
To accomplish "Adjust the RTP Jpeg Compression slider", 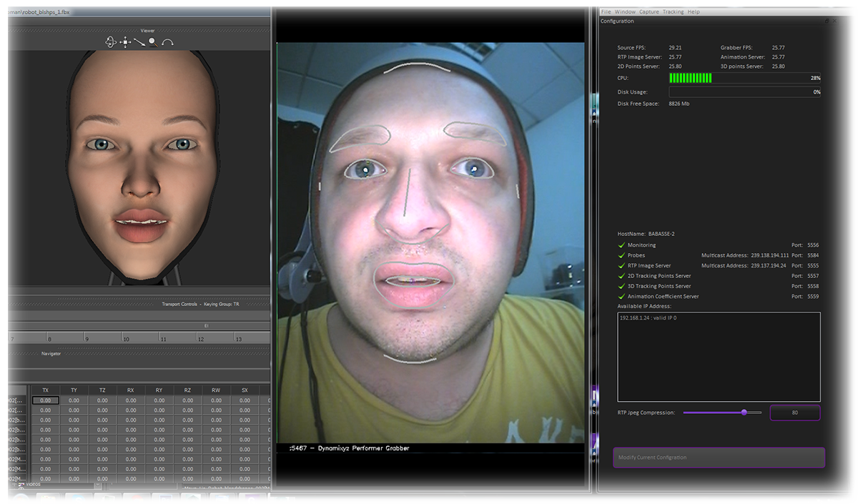I will click(744, 412).
